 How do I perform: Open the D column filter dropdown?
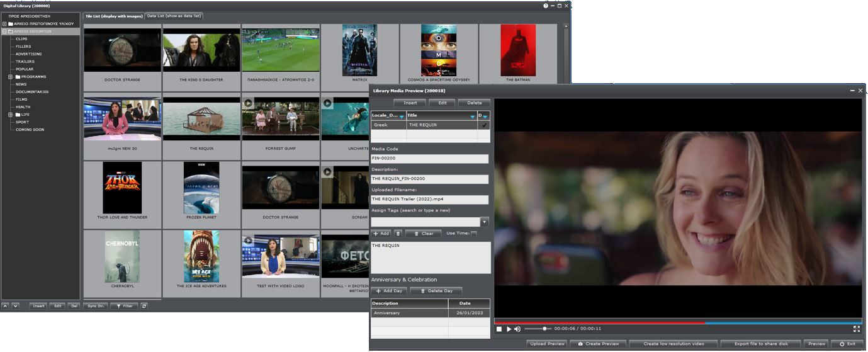point(485,116)
